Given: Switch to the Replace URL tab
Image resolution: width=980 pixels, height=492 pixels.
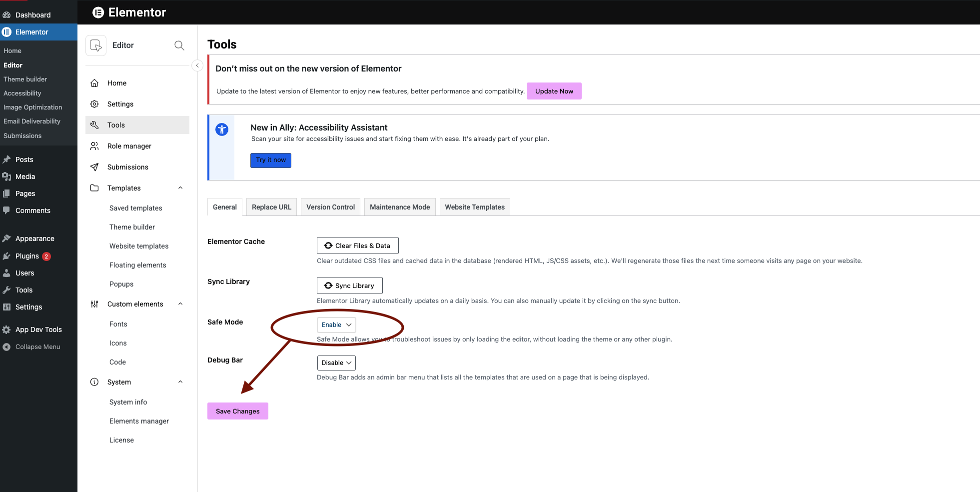Looking at the screenshot, I should click(271, 207).
